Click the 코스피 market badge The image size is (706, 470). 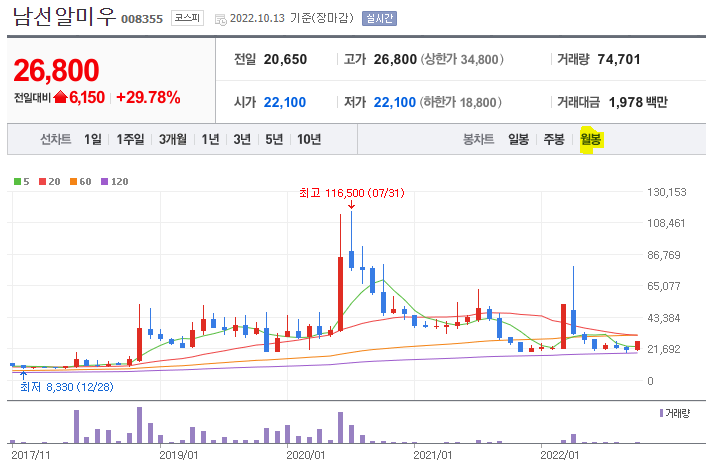coord(187,18)
